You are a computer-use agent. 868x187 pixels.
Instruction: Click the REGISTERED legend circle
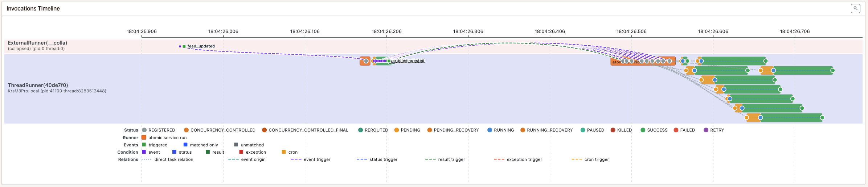144,130
